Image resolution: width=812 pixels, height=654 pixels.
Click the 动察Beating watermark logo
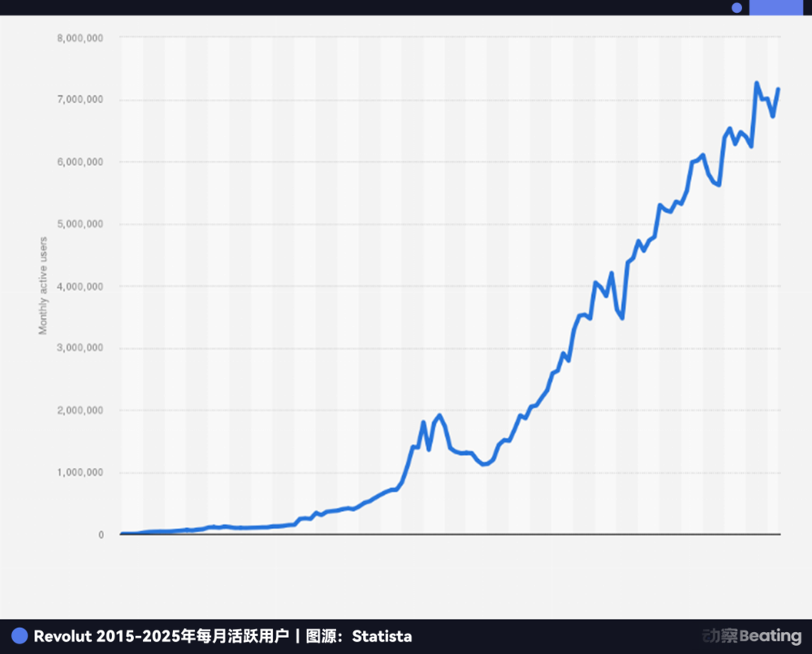point(751,636)
